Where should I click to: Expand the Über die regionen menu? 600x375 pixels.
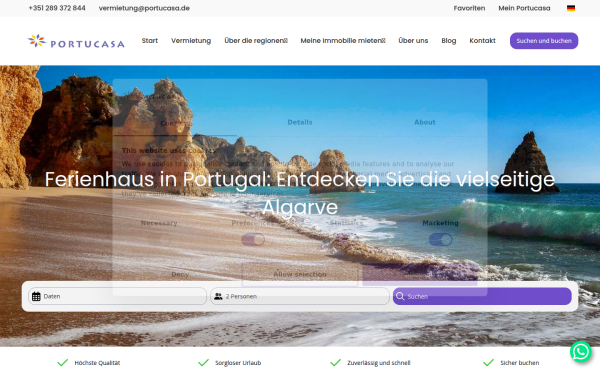click(x=256, y=41)
